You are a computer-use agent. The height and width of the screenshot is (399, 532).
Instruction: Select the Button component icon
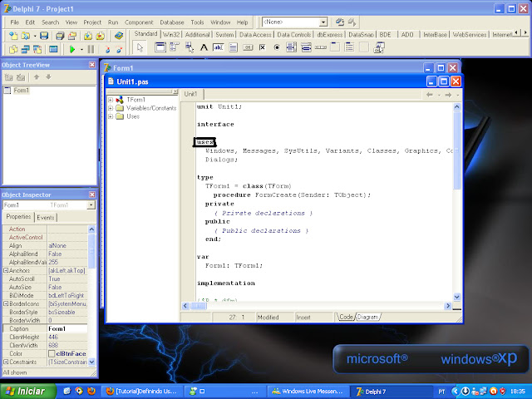(248, 47)
